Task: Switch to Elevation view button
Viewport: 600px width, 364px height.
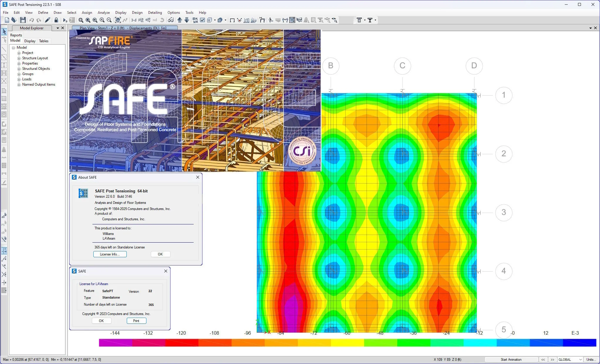Action: point(148,20)
